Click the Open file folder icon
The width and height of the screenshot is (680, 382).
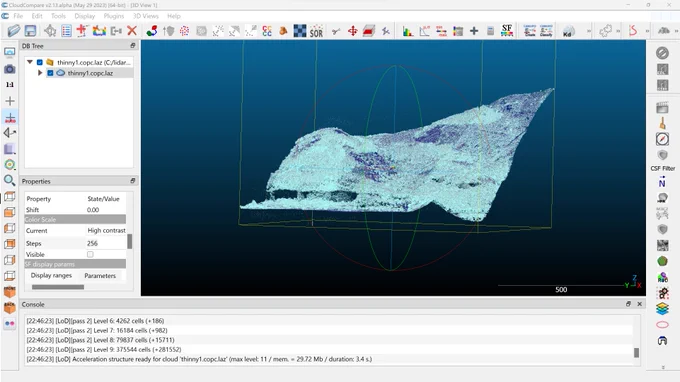[14, 31]
